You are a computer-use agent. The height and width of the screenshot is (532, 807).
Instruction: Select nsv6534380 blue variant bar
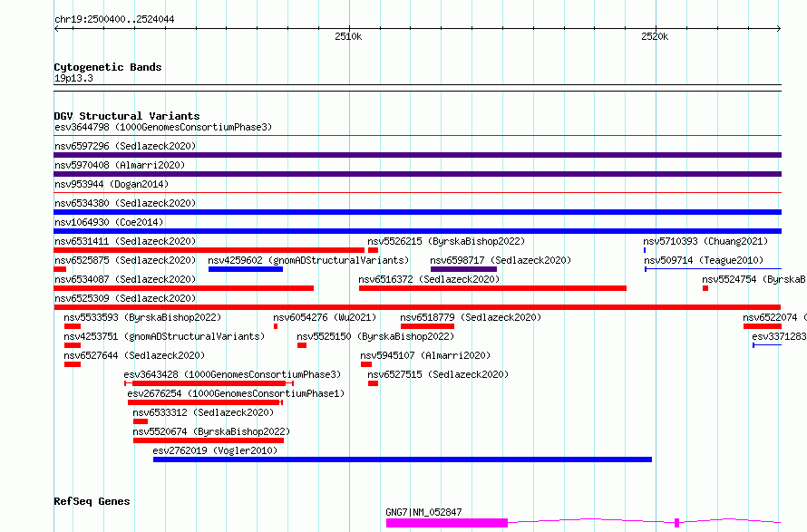tap(417, 212)
